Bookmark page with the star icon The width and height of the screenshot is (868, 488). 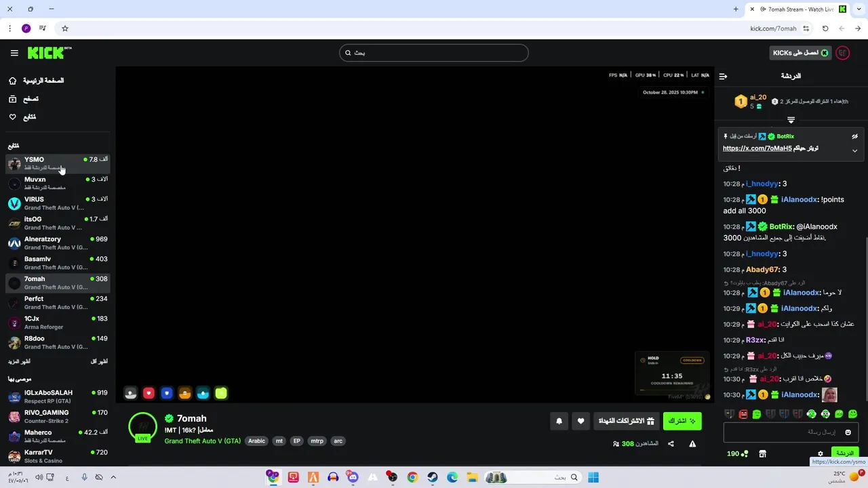coord(65,28)
